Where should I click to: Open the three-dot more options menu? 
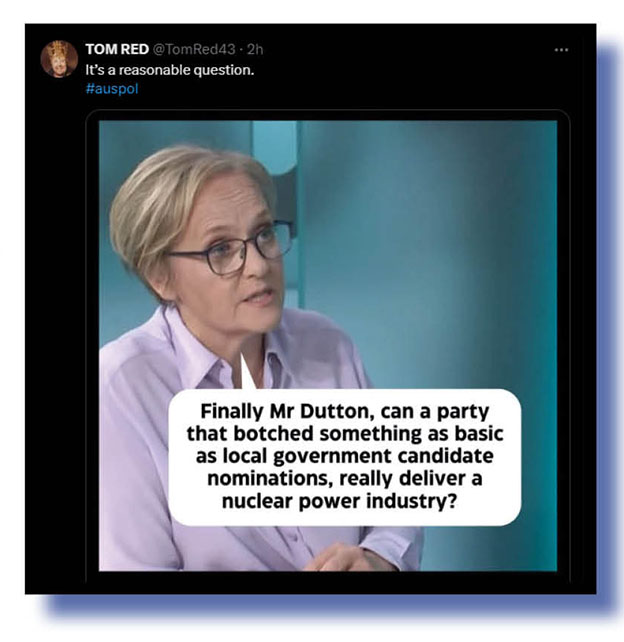pyautogui.click(x=561, y=50)
